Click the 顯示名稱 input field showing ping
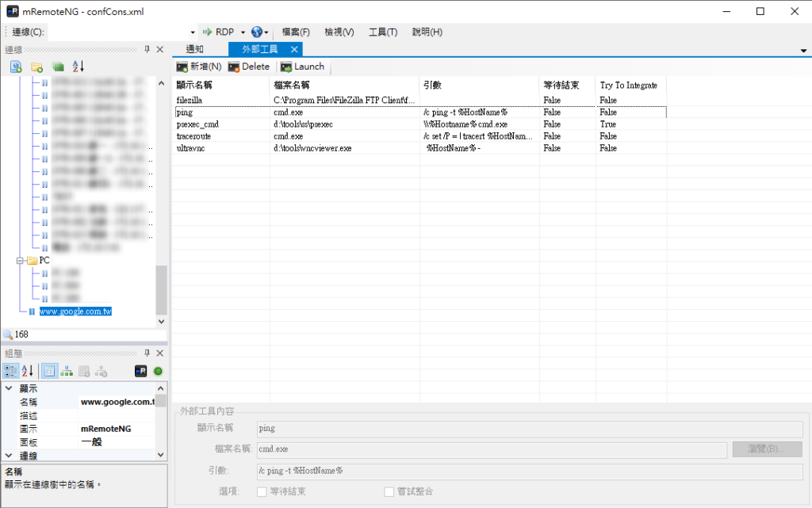The image size is (812, 508). point(529,428)
